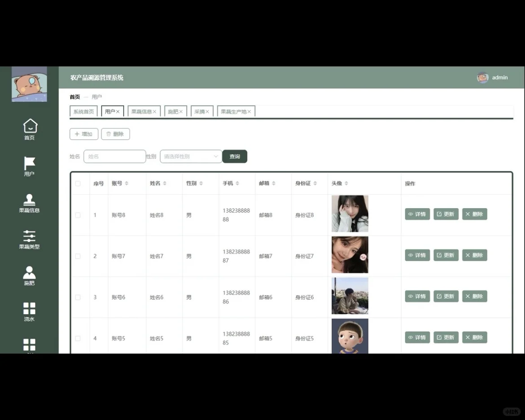The height and width of the screenshot is (420, 525).
Task: Click 更新 for 账号8 row
Action: (x=446, y=214)
